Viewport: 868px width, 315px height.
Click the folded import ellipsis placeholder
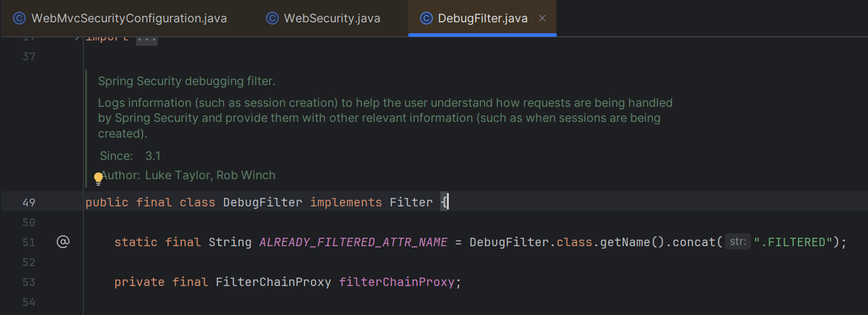click(x=147, y=39)
